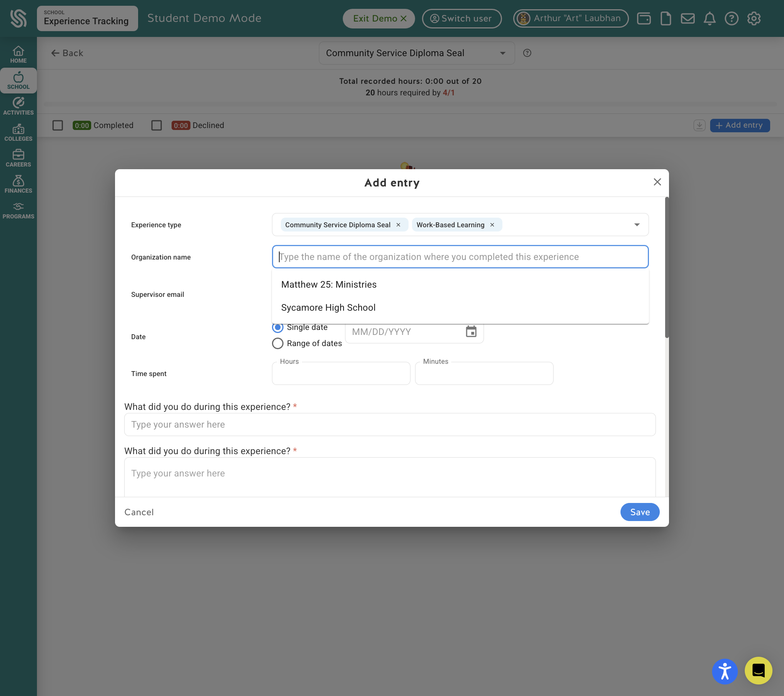Open the mail messages icon
Screen dimensions: 784x696
pyautogui.click(x=687, y=18)
